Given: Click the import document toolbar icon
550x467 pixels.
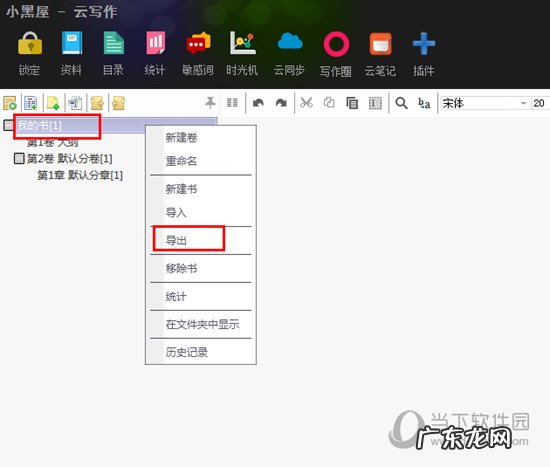Looking at the screenshot, I should coord(75,103).
